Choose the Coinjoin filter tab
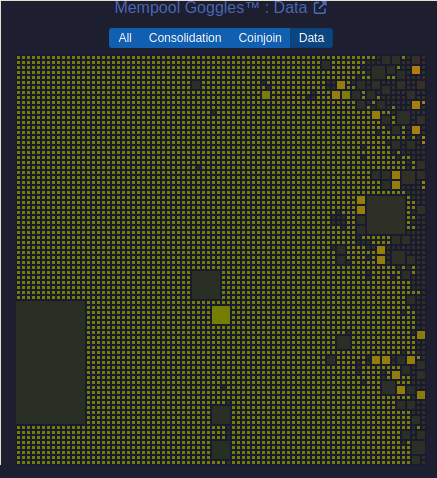This screenshot has height=478, width=437. [260, 38]
